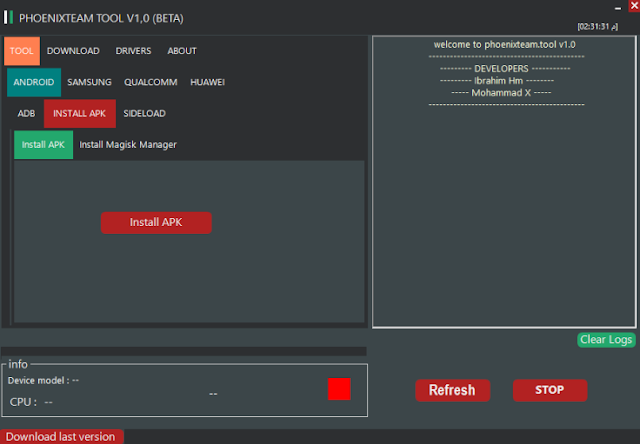The width and height of the screenshot is (640, 444).
Task: Open the QUALCOMM sub-tab
Action: pyautogui.click(x=151, y=82)
